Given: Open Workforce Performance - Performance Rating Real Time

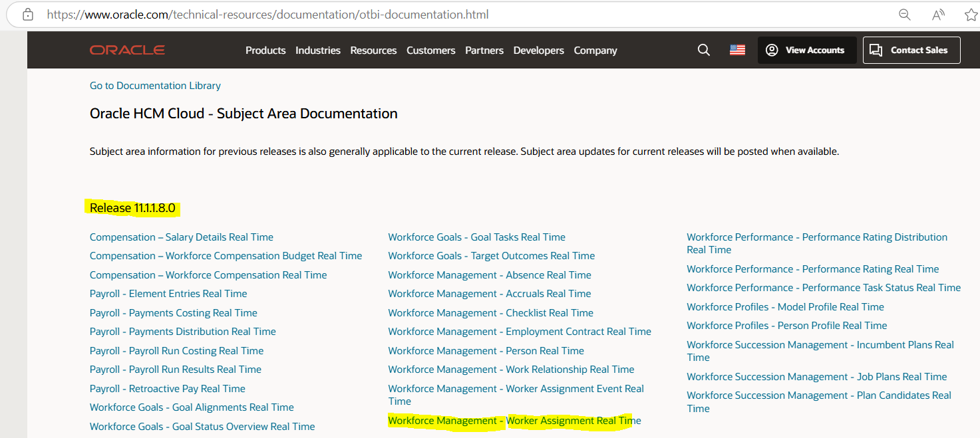Looking at the screenshot, I should 813,269.
